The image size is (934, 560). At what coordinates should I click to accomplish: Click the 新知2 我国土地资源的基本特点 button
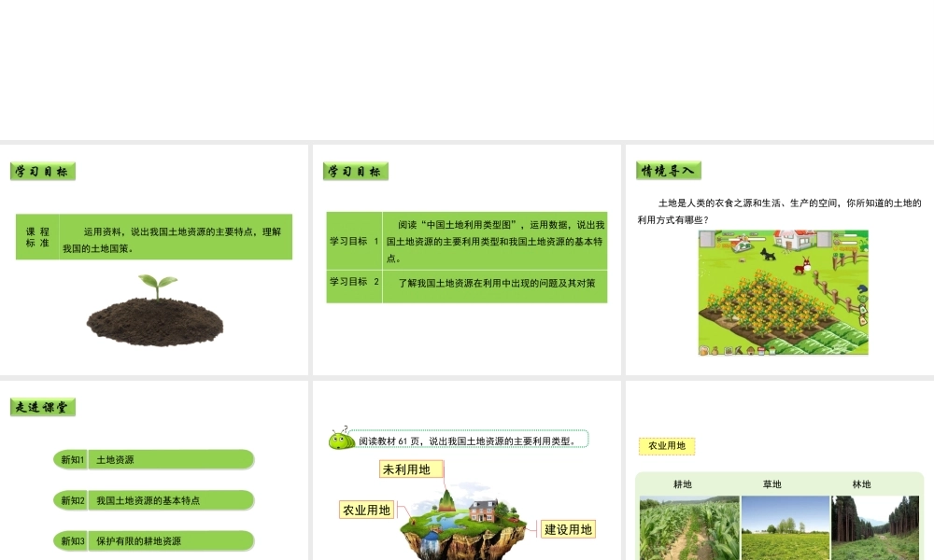tap(154, 500)
